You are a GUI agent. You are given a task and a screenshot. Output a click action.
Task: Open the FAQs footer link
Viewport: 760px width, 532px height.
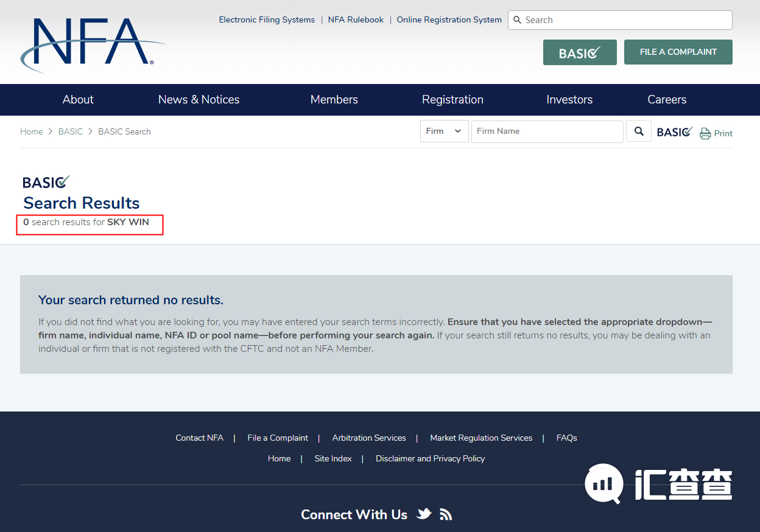(x=567, y=438)
